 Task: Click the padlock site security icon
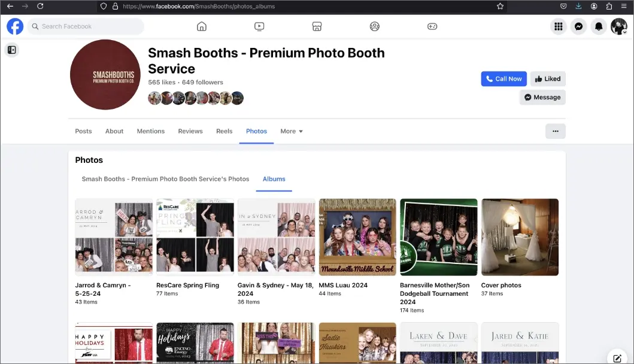115,6
